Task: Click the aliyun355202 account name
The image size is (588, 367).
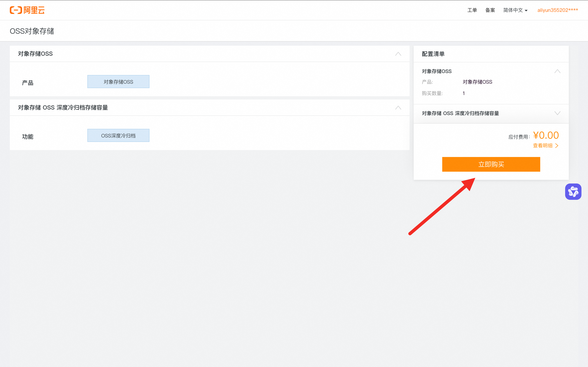Action: tap(557, 10)
